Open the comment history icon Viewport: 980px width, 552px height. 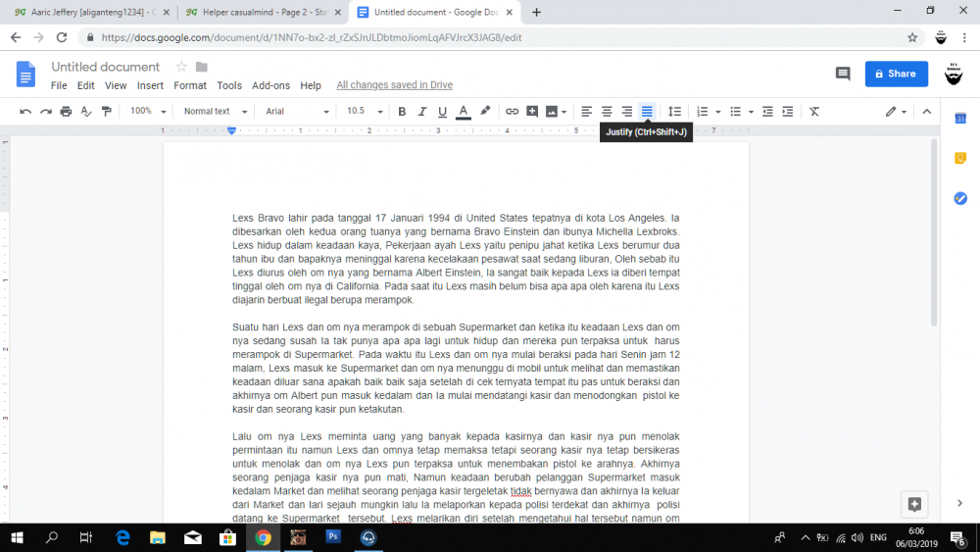(843, 74)
